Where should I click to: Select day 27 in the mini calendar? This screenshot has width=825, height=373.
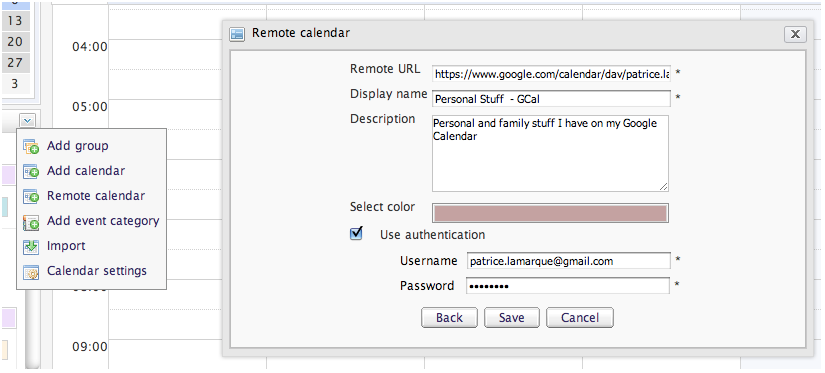pos(15,63)
